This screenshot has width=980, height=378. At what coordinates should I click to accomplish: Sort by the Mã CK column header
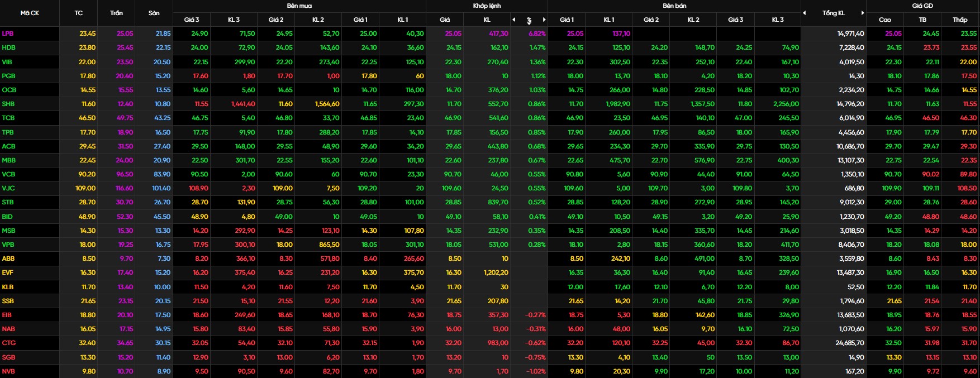click(x=30, y=13)
